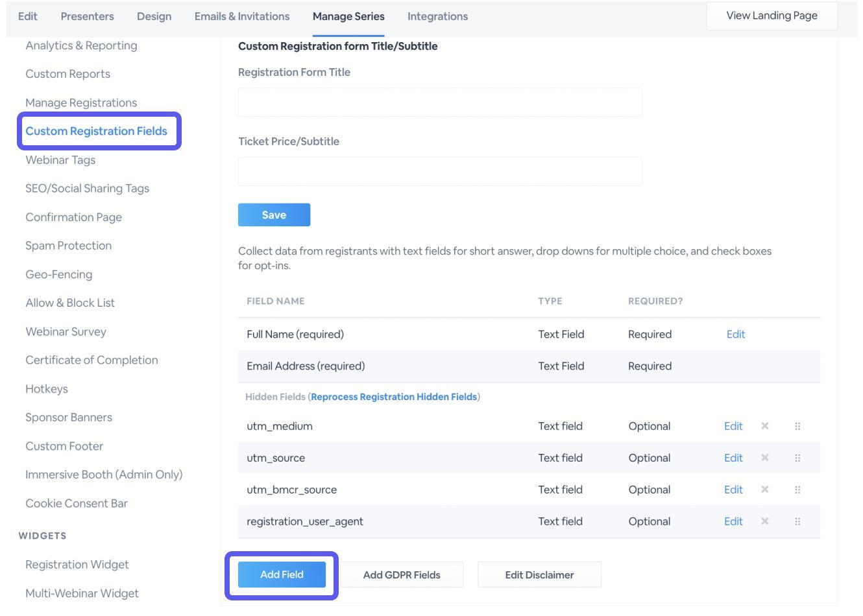Delete the utm_source hidden field

pyautogui.click(x=764, y=458)
